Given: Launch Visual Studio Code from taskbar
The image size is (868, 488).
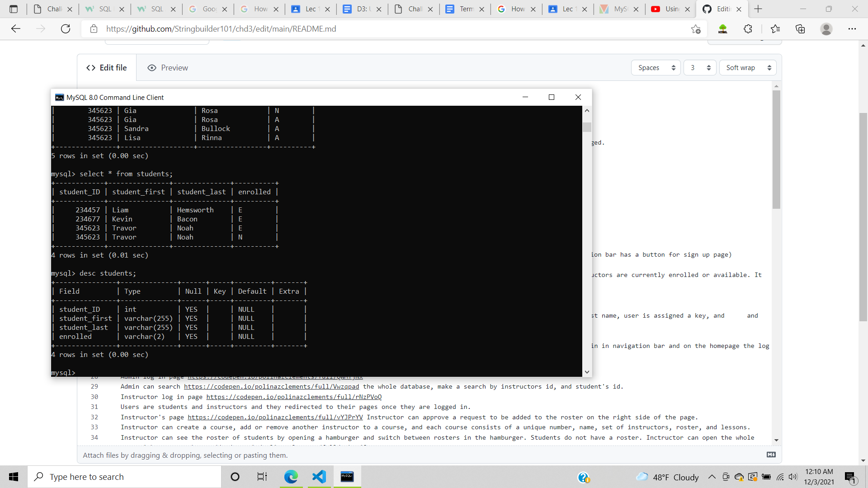Looking at the screenshot, I should 319,477.
